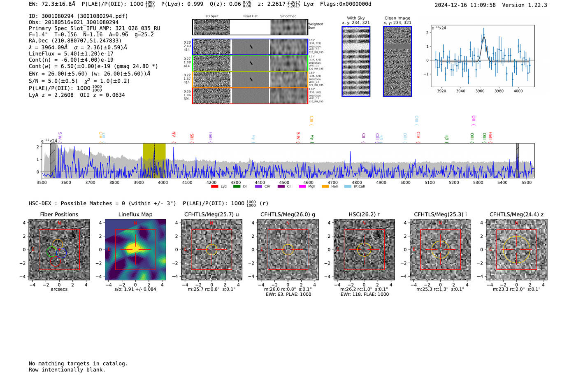Select the CFHTLS/Meg(26.0) g cutout
Screen dimensions: 576x392
coord(288,250)
